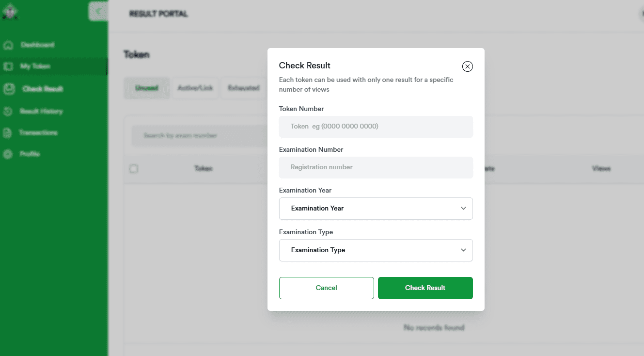This screenshot has height=356, width=644.
Task: Collapse the sidebar with the chevron button
Action: pyautogui.click(x=98, y=11)
